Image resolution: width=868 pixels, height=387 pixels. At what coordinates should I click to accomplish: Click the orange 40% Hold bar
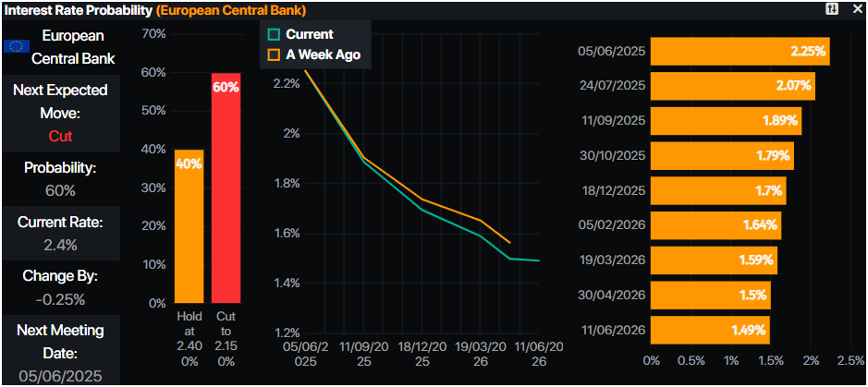[189, 225]
